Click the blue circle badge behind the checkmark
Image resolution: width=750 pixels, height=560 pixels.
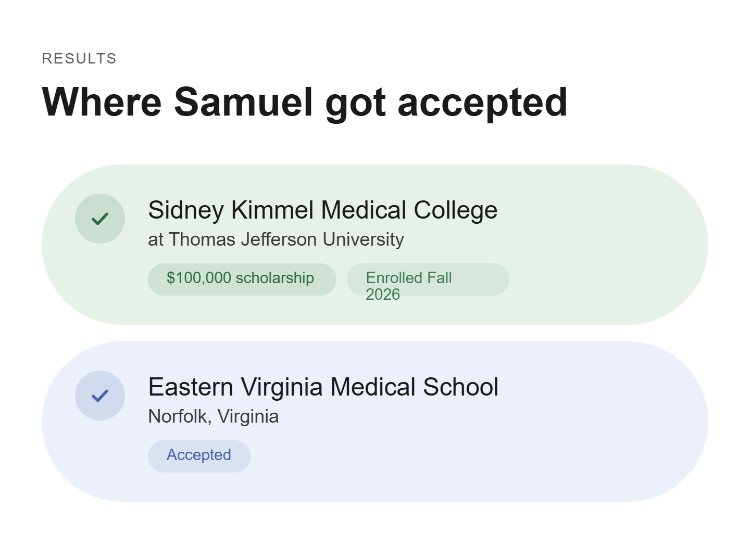[100, 396]
